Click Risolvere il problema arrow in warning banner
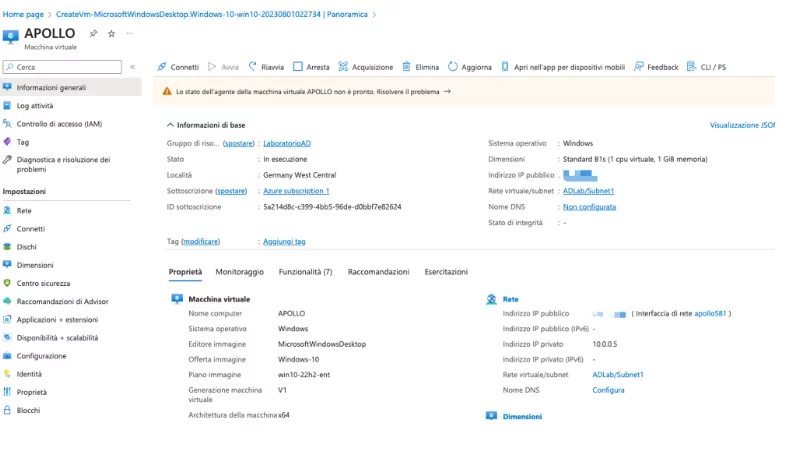792x462 pixels. point(447,92)
